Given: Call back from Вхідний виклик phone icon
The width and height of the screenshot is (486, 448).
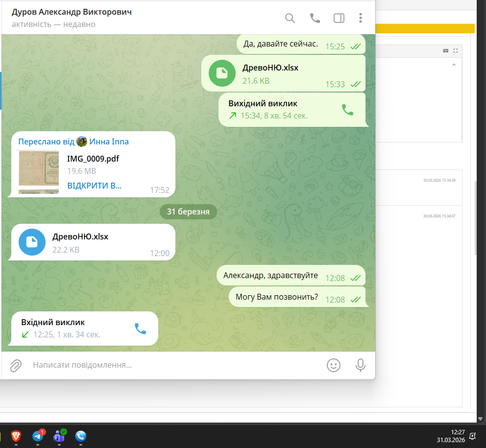Looking at the screenshot, I should tap(140, 329).
